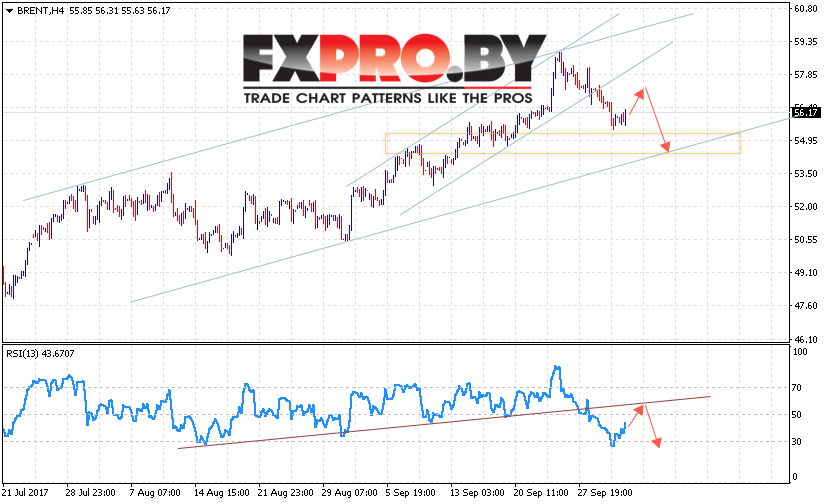Viewport: 829px width, 504px height.
Task: Choose the 21 Jul 2017 date label
Action: point(25,493)
